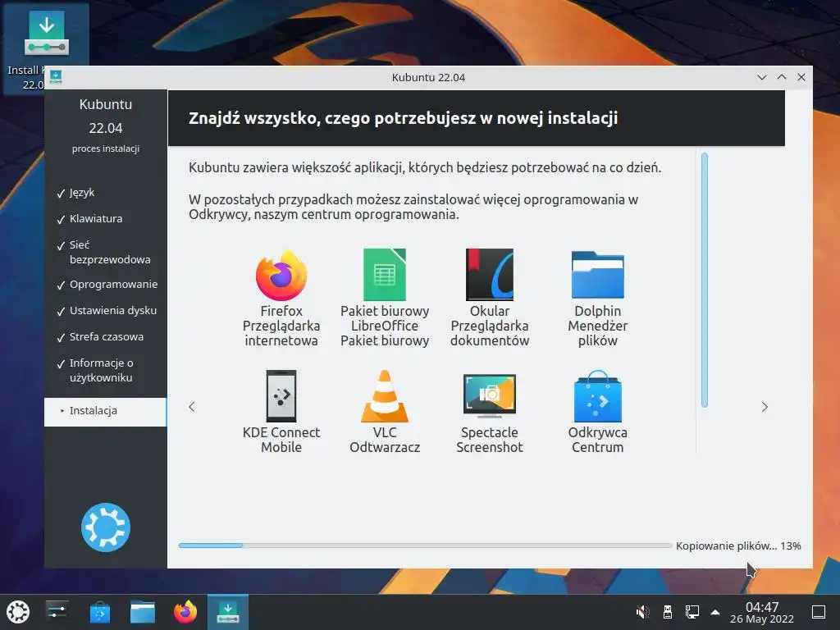
Task: Click the Firefox browser icon in slideshow
Action: click(281, 275)
